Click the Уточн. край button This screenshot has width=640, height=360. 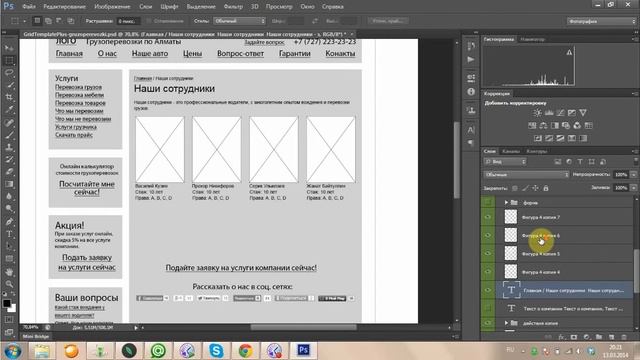(388, 21)
